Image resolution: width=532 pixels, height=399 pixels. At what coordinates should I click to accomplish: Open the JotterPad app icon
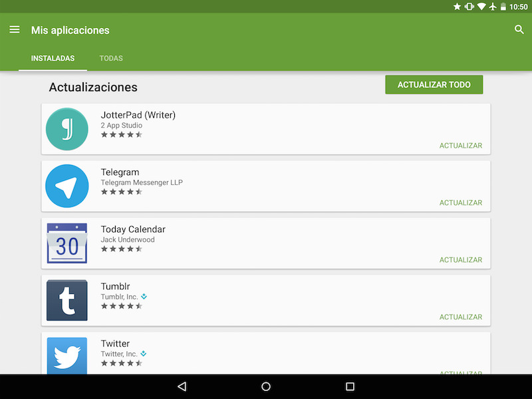coord(67,129)
